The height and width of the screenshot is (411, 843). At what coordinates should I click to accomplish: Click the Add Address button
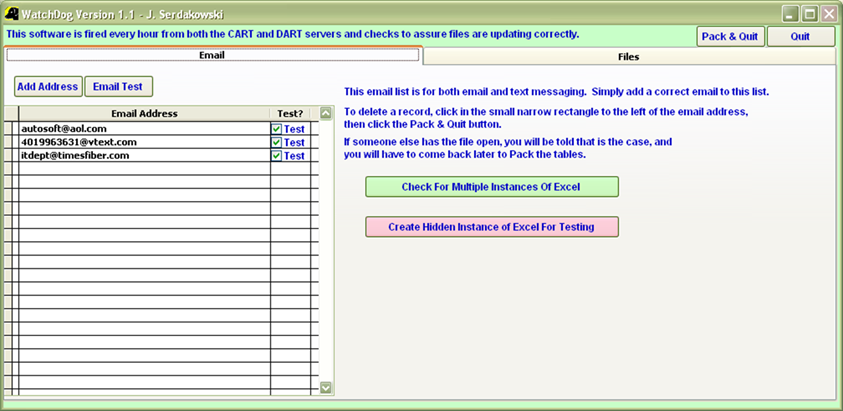tap(48, 87)
